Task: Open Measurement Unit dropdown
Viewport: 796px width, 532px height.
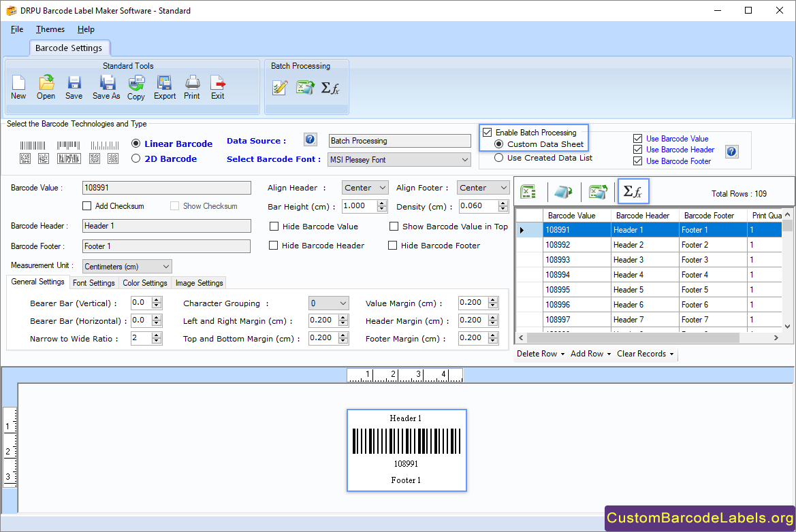Action: coord(127,266)
